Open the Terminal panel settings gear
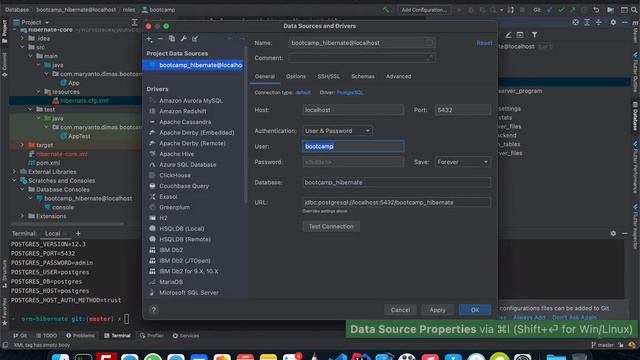 (x=613, y=233)
